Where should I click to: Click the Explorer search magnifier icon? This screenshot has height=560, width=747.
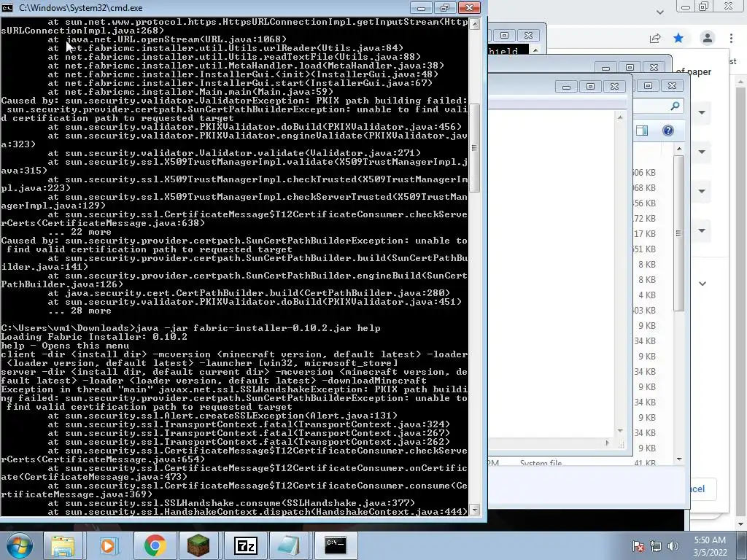click(675, 106)
